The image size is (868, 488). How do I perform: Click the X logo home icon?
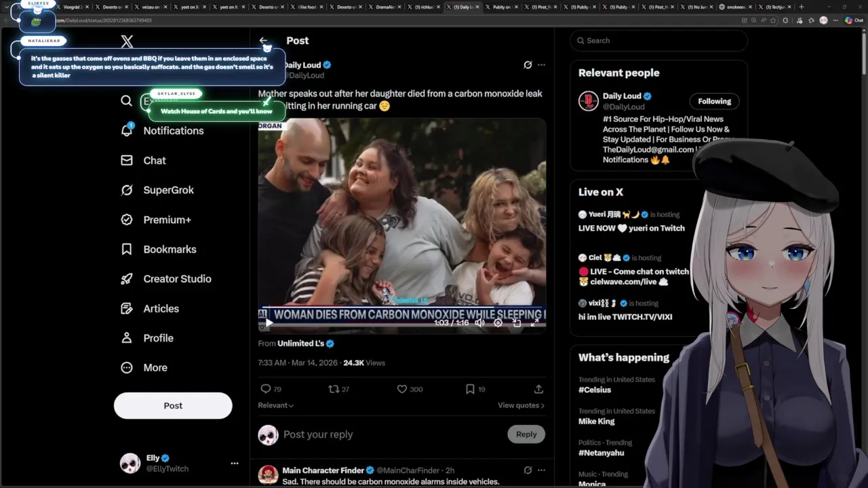coord(127,41)
